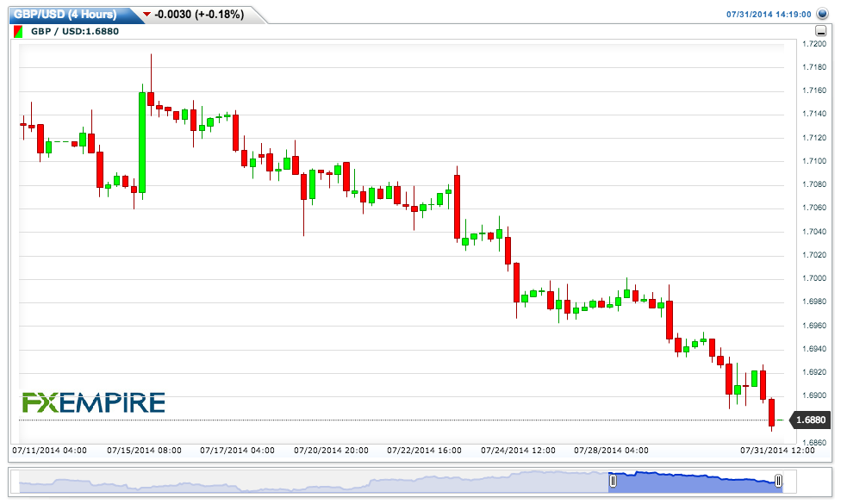The image size is (841, 504).
Task: Click the -0.0030 (+-0.18%) change value
Action: point(199,15)
